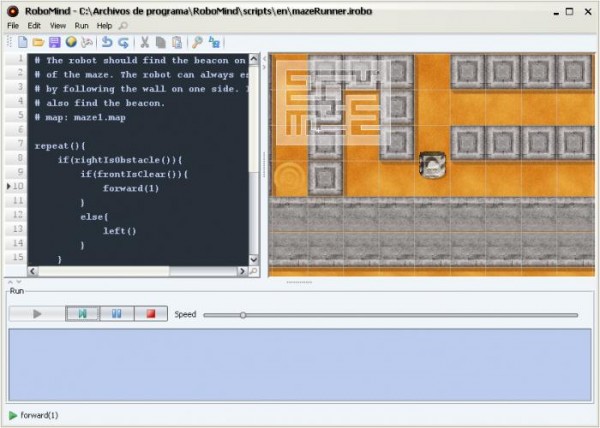
Task: Click line number 10 in the gutter
Action: point(18,186)
